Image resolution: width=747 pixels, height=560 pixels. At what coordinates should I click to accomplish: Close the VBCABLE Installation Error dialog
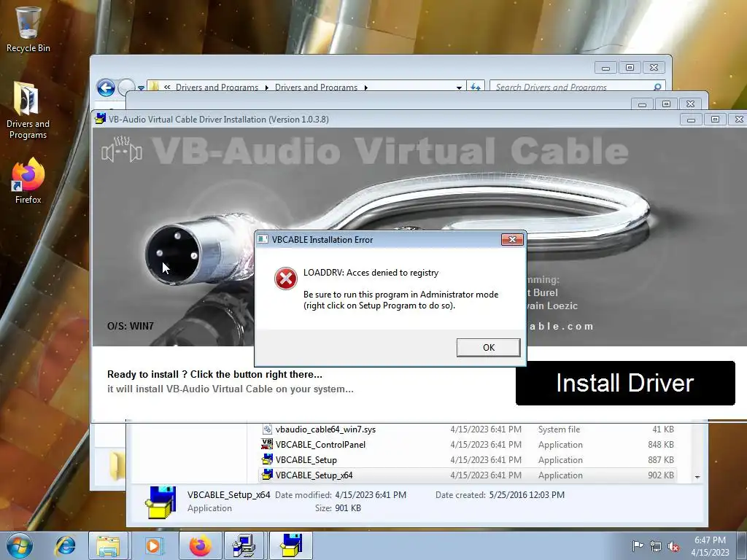click(512, 239)
